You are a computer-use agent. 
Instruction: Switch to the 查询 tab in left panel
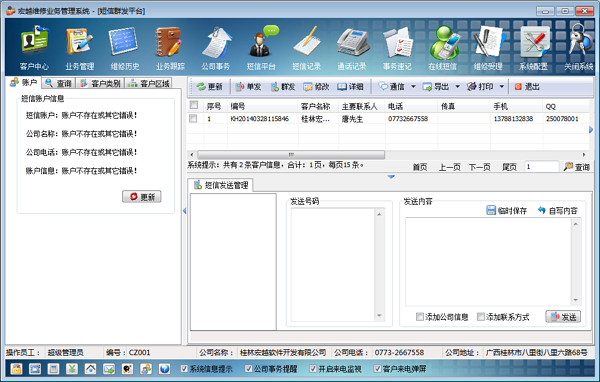59,83
